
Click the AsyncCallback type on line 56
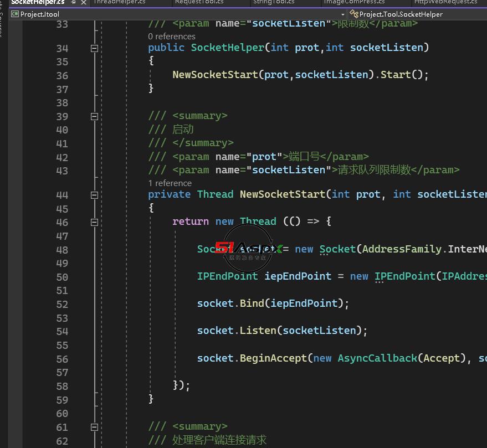(377, 358)
